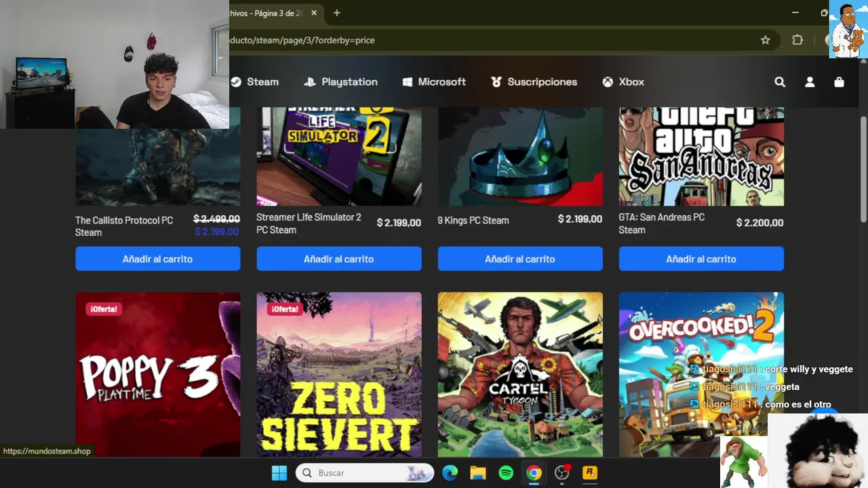Click the Windows taskbar Buscar search box
The width and height of the screenshot is (868, 488).
(x=365, y=473)
